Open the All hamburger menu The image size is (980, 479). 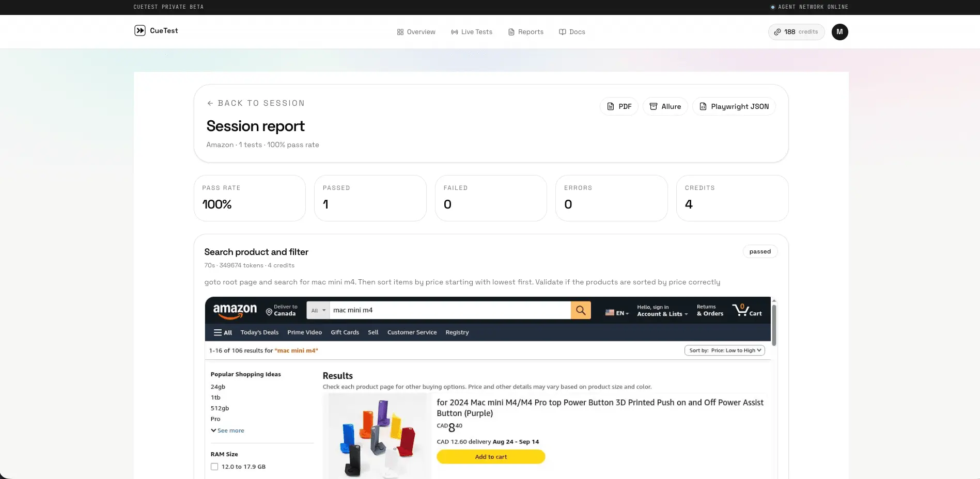click(x=223, y=332)
